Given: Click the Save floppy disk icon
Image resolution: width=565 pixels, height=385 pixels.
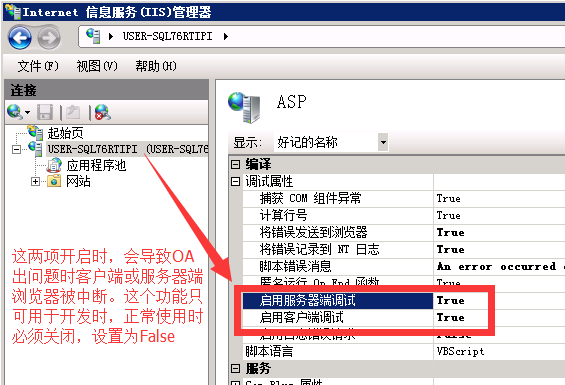Looking at the screenshot, I should [45, 112].
